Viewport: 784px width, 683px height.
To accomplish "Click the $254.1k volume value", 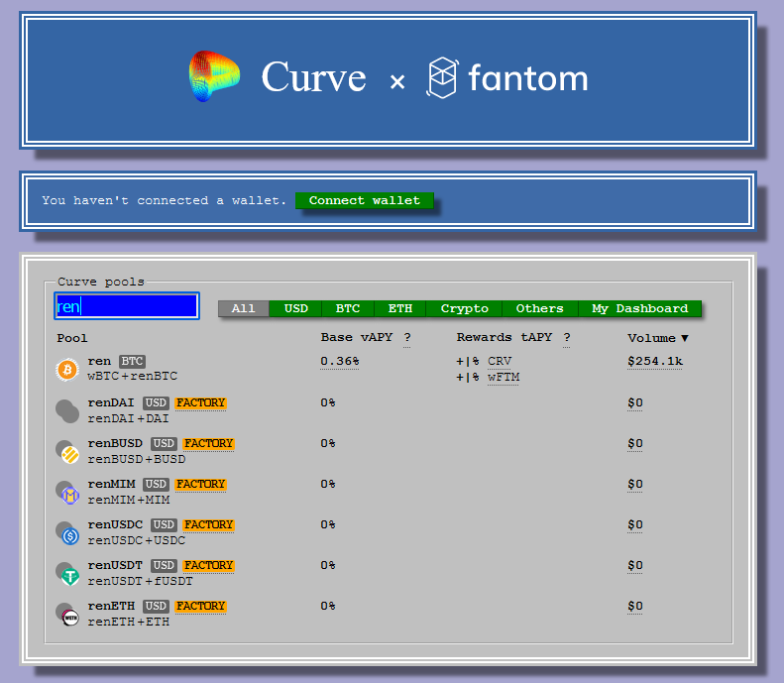I will 655,361.
